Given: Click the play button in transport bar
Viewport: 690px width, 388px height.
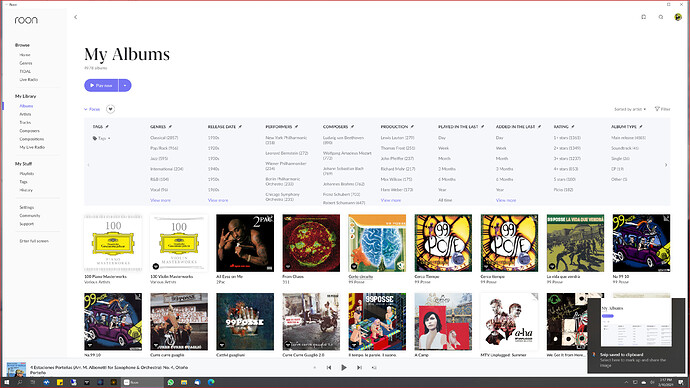Looking at the screenshot, I should point(344,368).
